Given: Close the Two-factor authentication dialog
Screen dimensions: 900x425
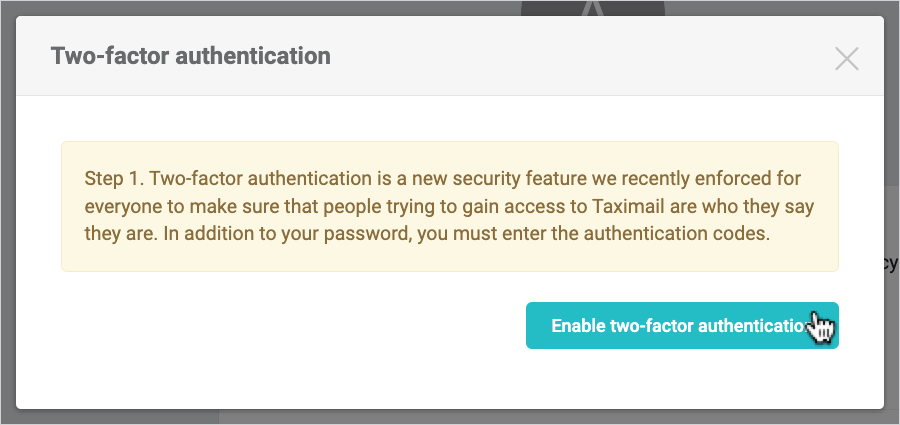Looking at the screenshot, I should coord(846,58).
